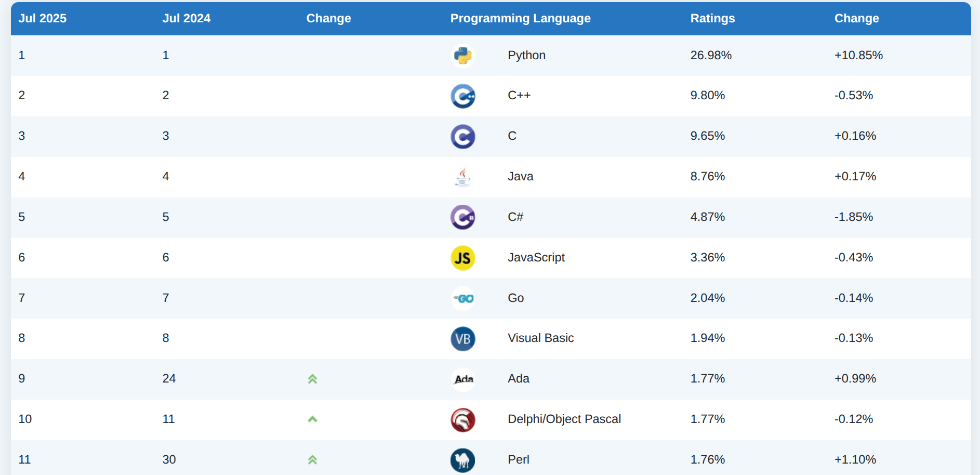Click the JavaScript language name

(536, 257)
